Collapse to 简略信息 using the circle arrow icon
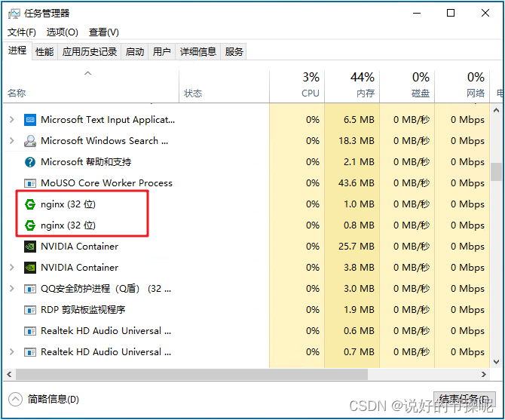Screen dimensions: 505x420 coord(16,400)
